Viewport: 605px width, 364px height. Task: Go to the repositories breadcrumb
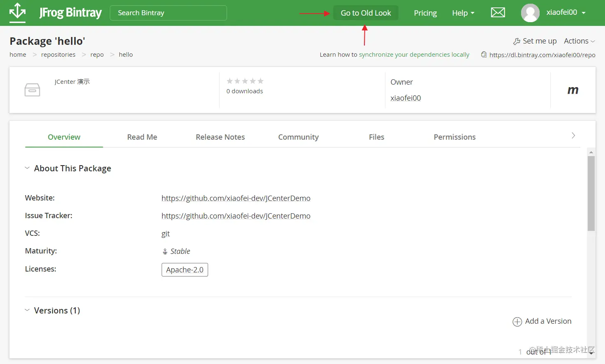point(58,55)
